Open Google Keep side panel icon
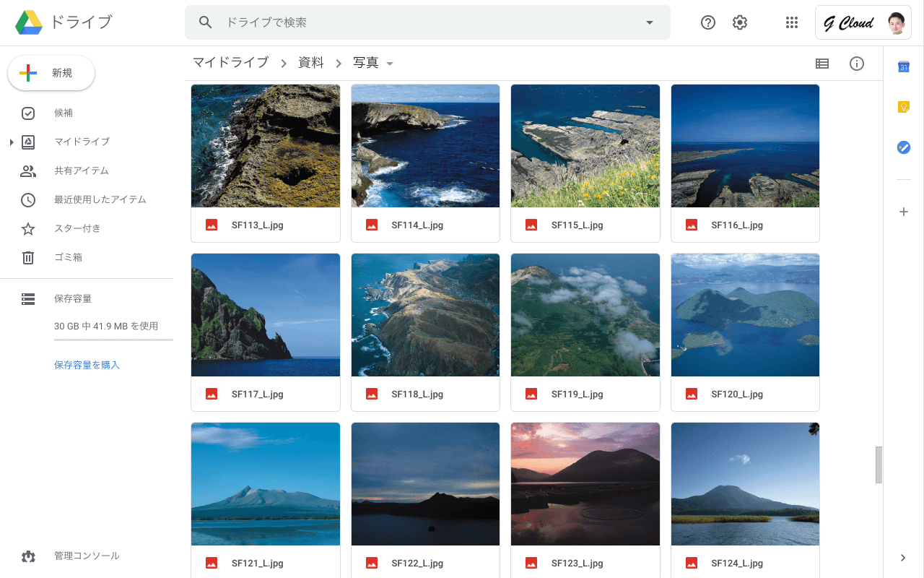The image size is (924, 578). [903, 107]
